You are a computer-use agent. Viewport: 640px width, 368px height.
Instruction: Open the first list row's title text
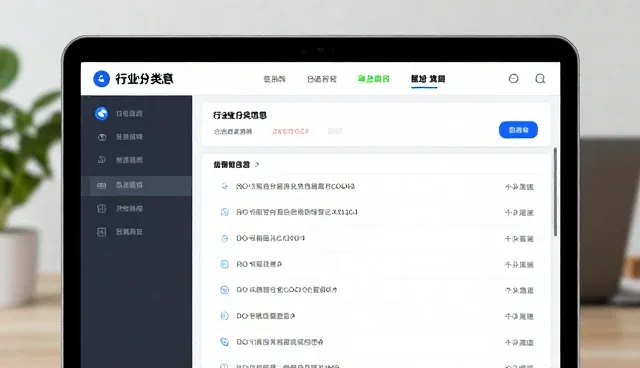tap(296, 186)
